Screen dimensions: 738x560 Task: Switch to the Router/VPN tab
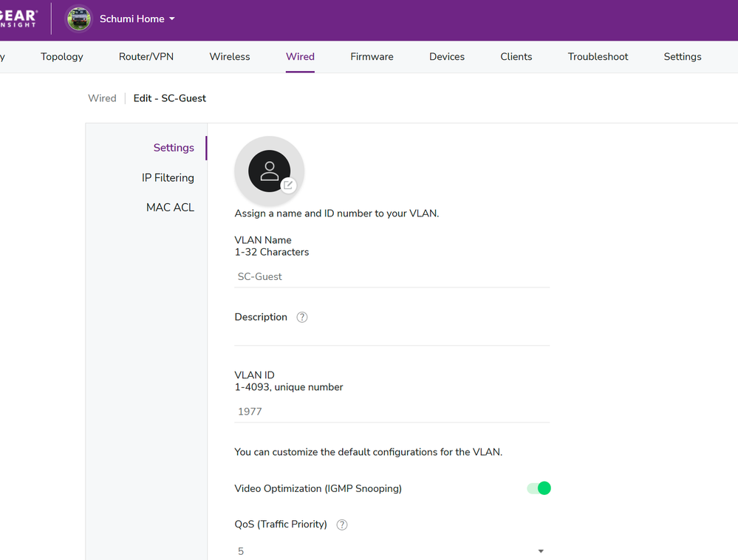[x=146, y=57]
